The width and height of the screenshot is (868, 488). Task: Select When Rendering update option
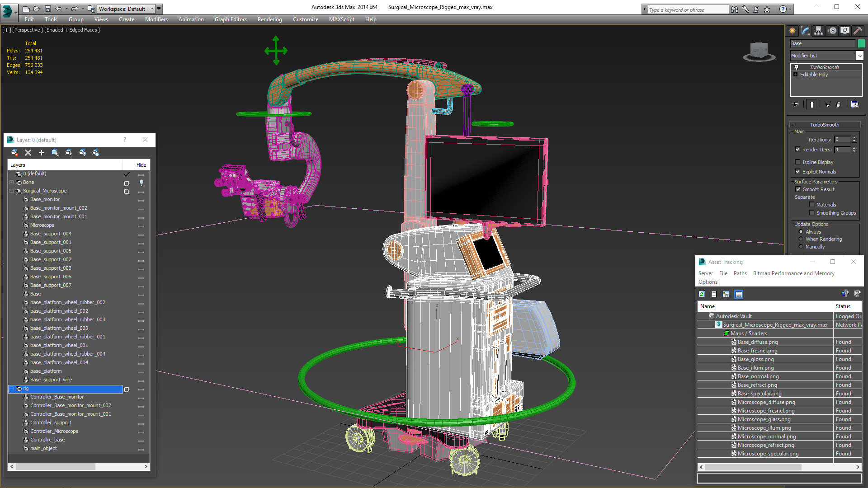click(x=801, y=239)
